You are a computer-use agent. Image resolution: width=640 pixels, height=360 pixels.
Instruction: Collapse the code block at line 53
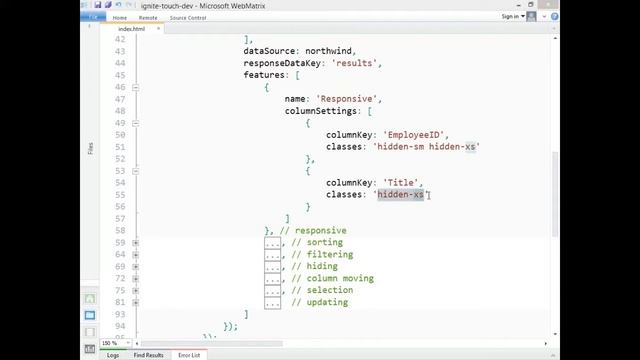(x=136, y=171)
